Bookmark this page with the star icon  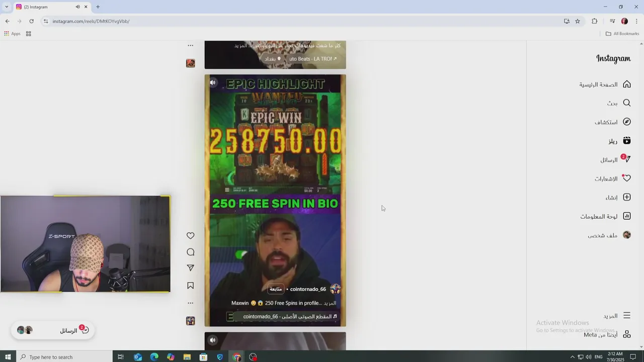(578, 21)
